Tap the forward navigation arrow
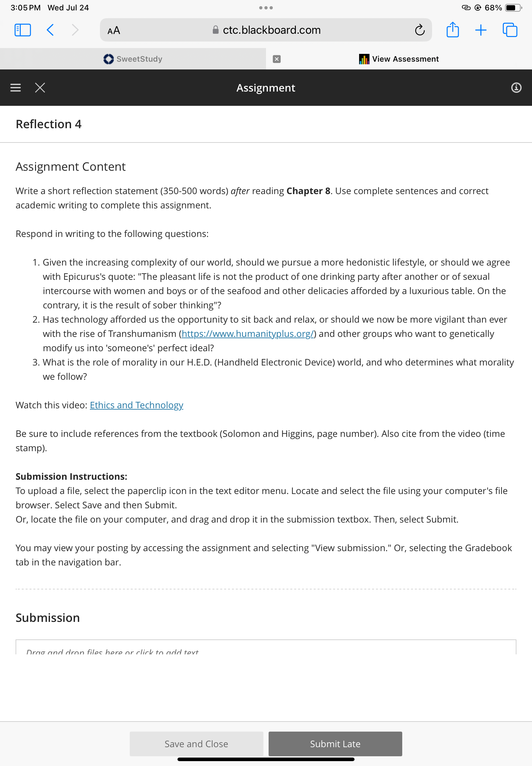 pos(75,30)
